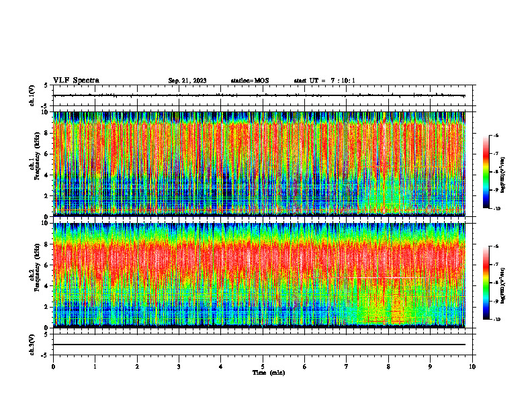Click the "VLF Spectra" plot title
The width and height of the screenshot is (532, 411).
point(76,81)
